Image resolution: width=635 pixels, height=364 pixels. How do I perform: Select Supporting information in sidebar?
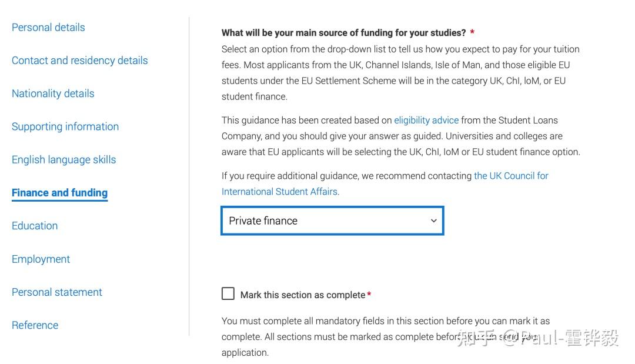point(65,127)
